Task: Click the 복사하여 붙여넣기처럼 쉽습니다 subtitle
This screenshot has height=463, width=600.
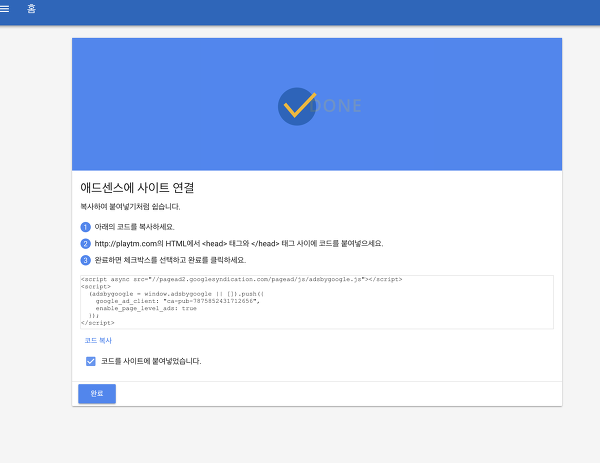Action: 130,207
